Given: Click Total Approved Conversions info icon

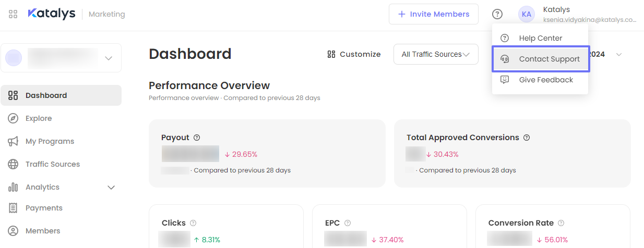Looking at the screenshot, I should tap(527, 138).
